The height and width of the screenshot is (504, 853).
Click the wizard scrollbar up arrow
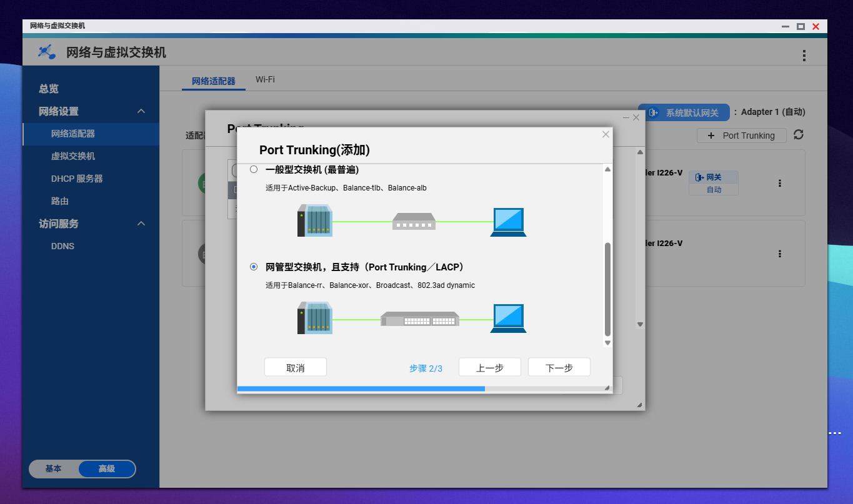[x=607, y=169]
